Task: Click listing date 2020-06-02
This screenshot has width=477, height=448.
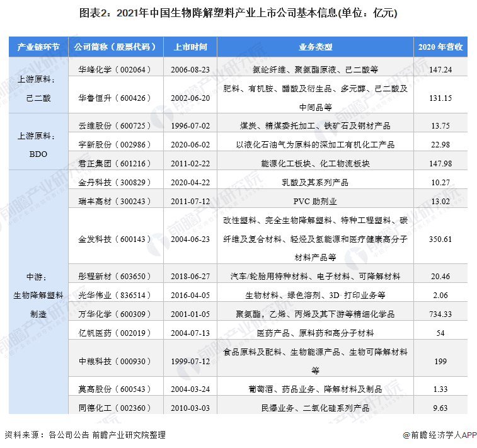Action: pyautogui.click(x=190, y=144)
